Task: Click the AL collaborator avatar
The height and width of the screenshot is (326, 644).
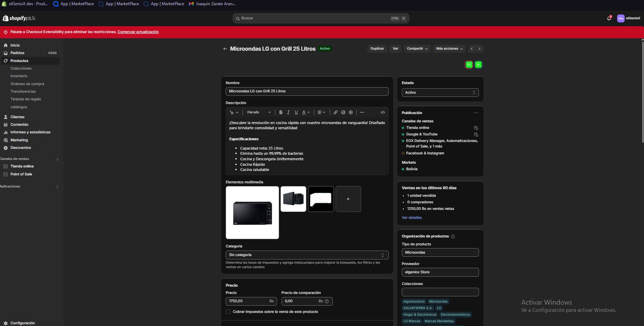Action: pyautogui.click(x=479, y=64)
